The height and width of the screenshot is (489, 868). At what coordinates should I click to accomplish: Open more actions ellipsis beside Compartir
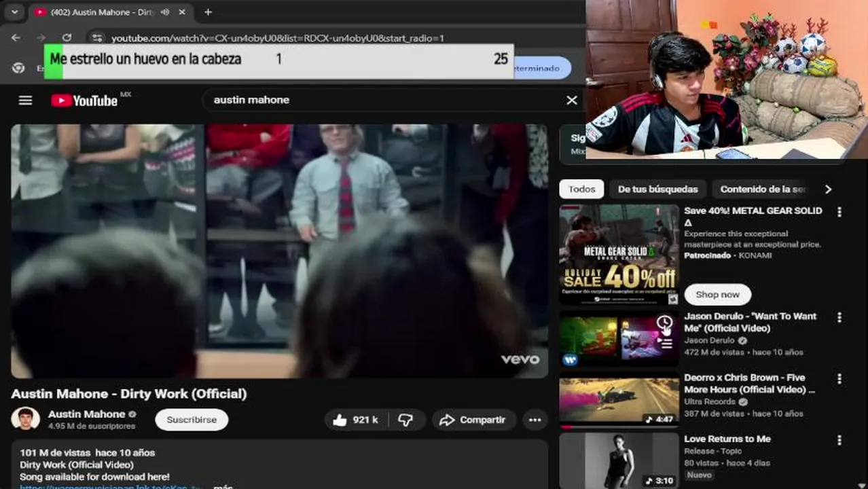pos(535,420)
